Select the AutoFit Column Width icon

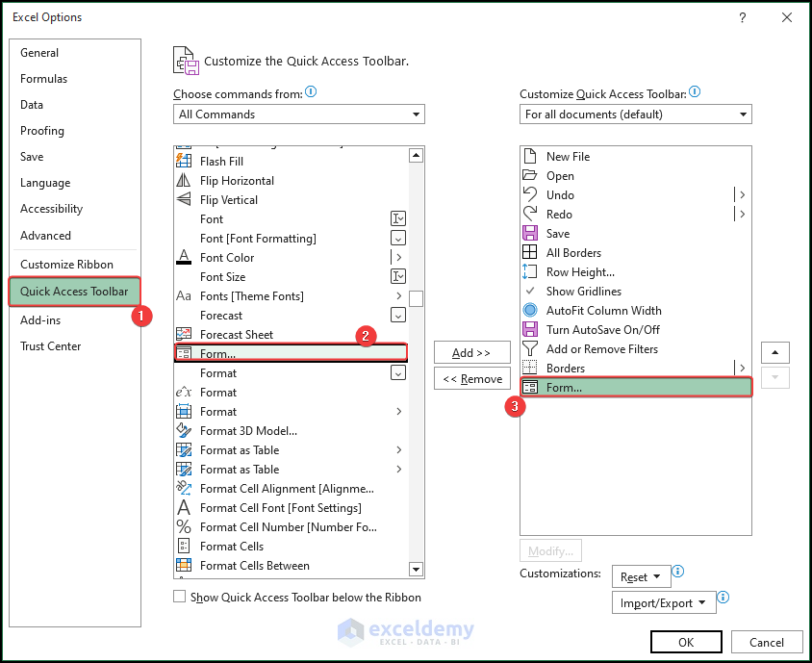click(x=530, y=310)
